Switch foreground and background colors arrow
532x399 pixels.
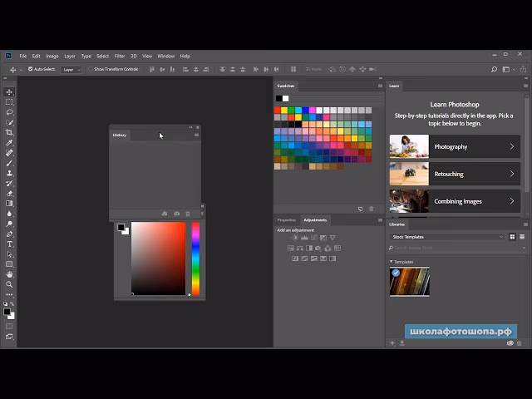point(12,304)
